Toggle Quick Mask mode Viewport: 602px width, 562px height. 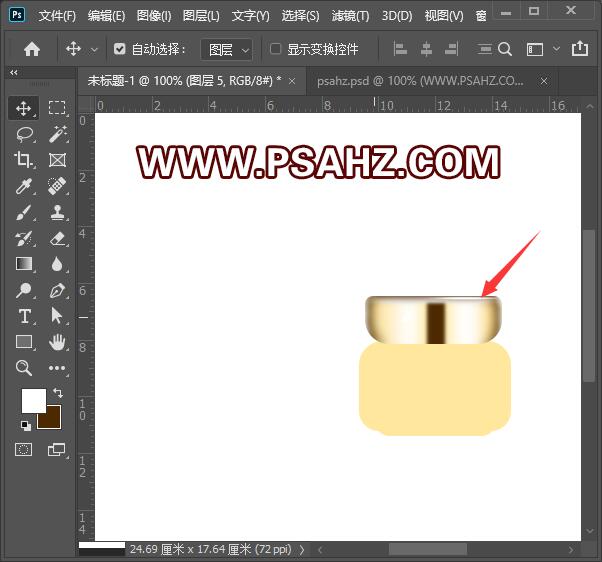pos(23,449)
